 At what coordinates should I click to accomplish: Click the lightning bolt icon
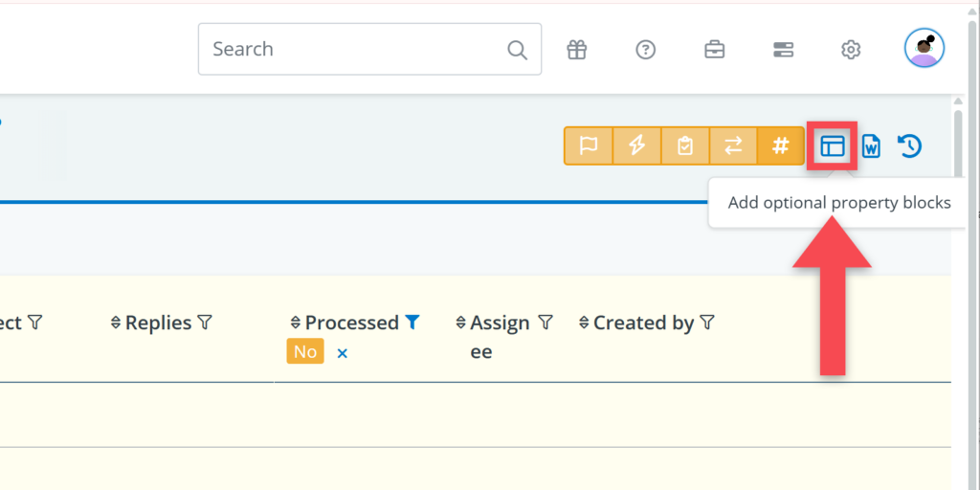(636, 145)
